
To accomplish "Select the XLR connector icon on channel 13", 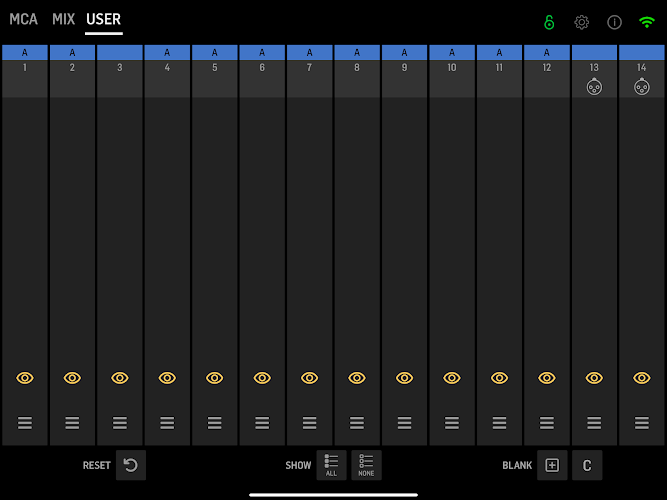I will 594,87.
